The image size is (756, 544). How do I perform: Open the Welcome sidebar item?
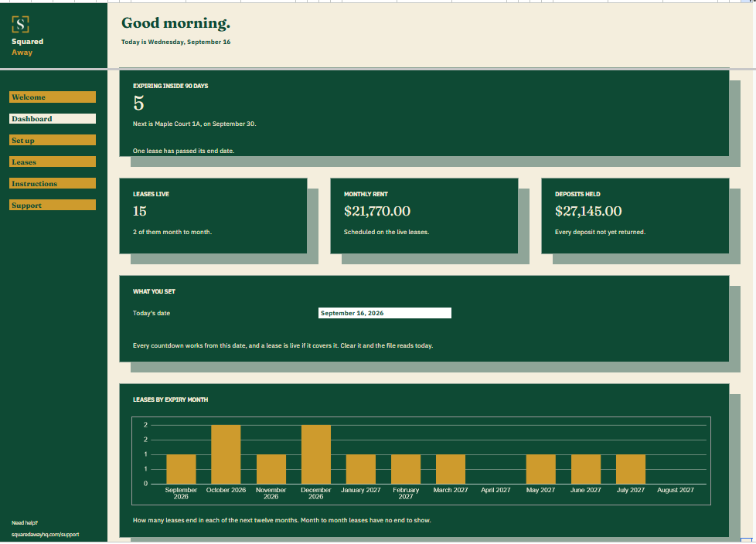tap(53, 97)
